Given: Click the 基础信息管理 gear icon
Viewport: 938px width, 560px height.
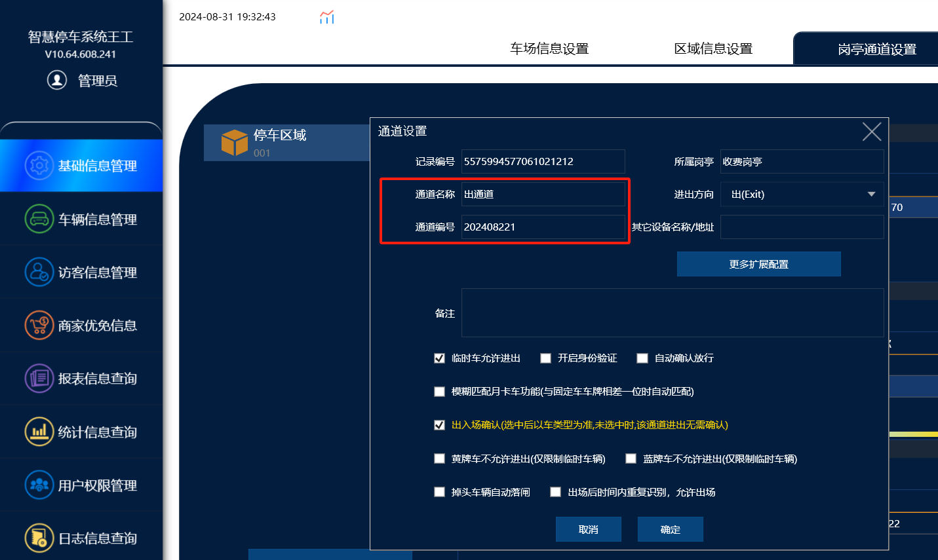Looking at the screenshot, I should [39, 166].
